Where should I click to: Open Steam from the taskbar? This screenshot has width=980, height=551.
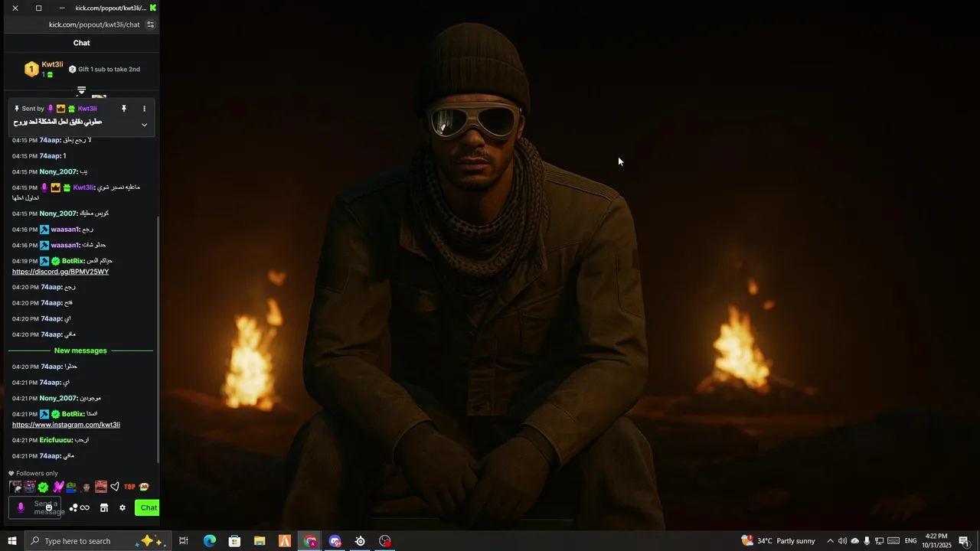pyautogui.click(x=360, y=541)
